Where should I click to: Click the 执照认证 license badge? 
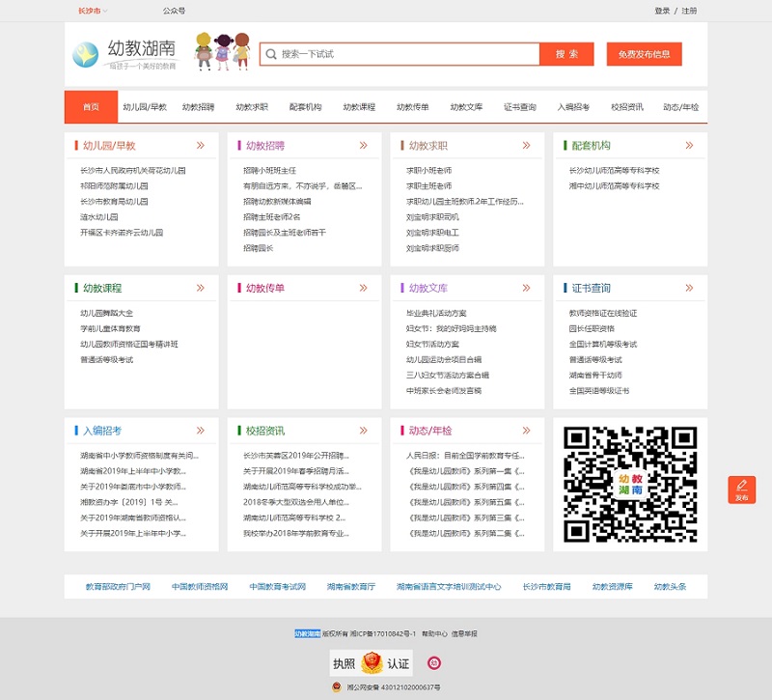point(372,663)
